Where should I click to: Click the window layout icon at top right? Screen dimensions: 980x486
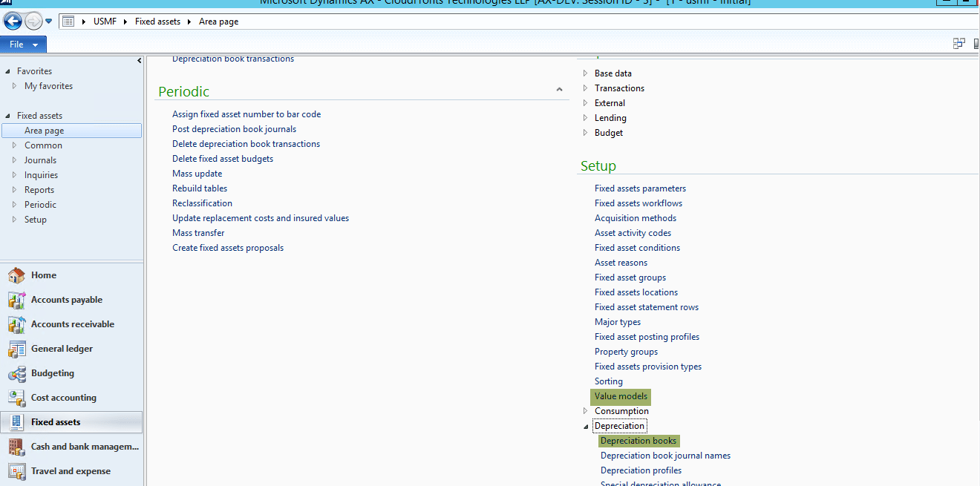pyautogui.click(x=959, y=44)
